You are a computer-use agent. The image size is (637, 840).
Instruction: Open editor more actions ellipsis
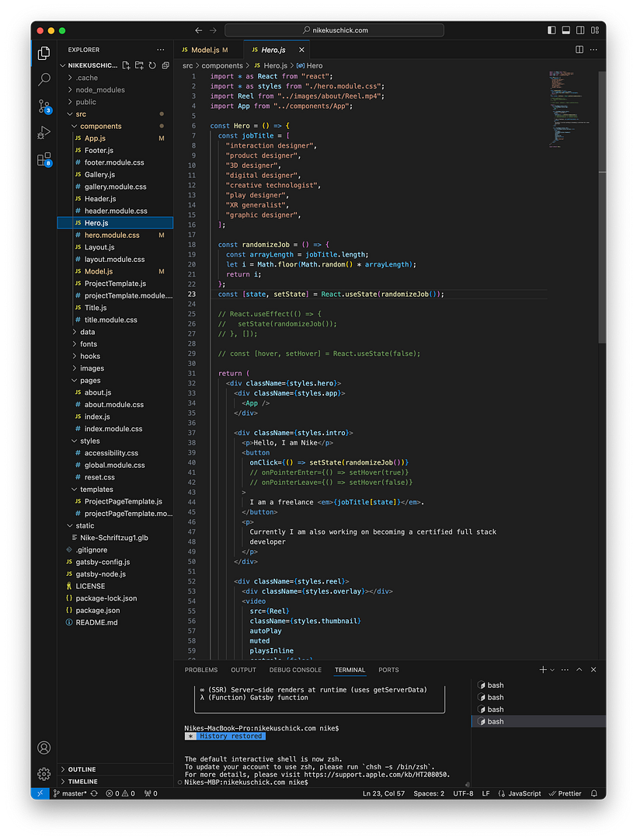click(593, 50)
